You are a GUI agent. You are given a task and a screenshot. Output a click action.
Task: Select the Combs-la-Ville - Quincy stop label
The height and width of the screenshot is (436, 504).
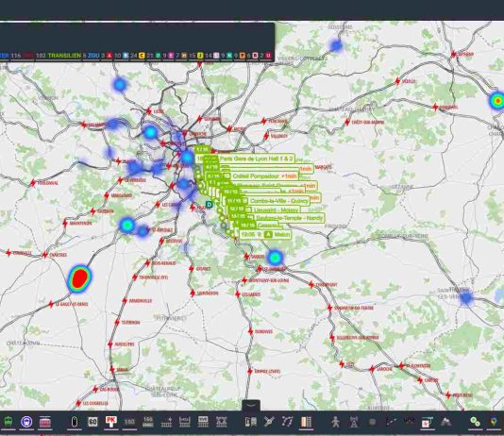pos(276,201)
